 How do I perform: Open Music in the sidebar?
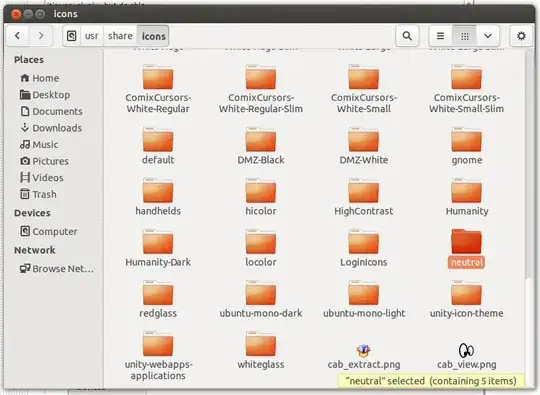39,144
